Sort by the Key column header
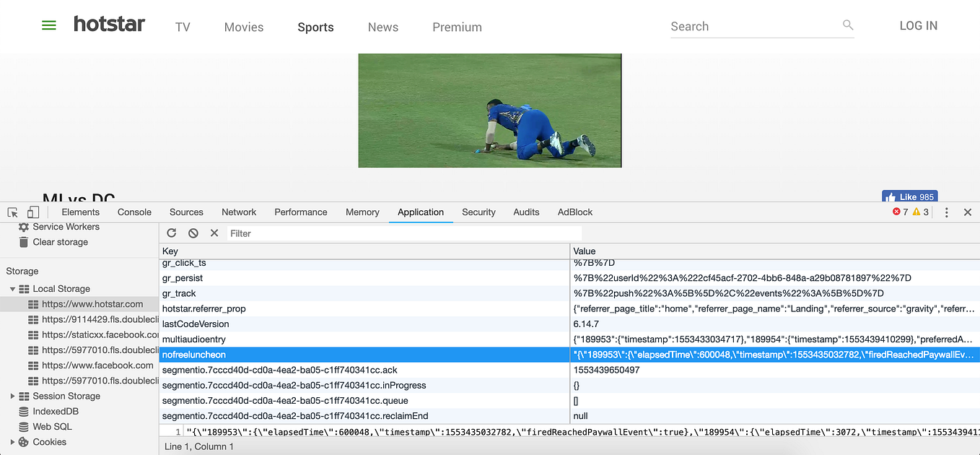 (364, 251)
